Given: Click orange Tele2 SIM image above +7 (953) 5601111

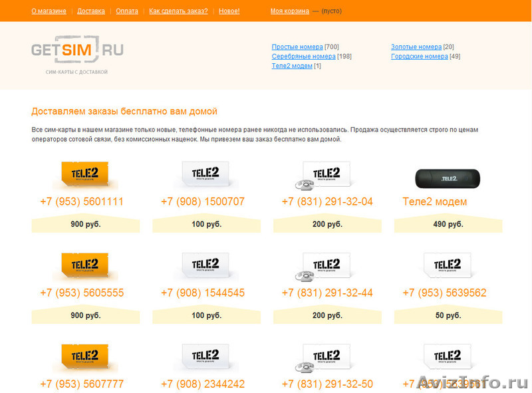Looking at the screenshot, I should 85,174.
